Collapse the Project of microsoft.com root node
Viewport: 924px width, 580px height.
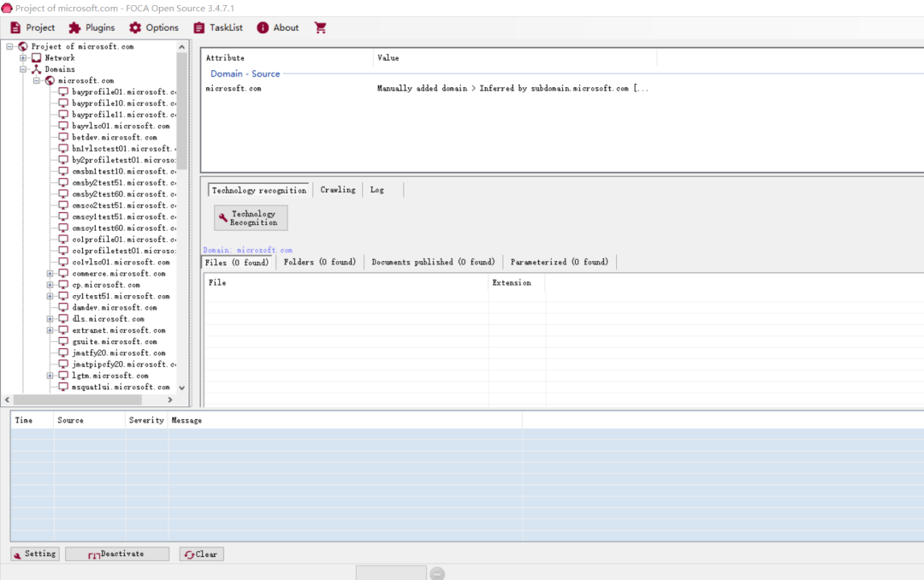[x=9, y=46]
